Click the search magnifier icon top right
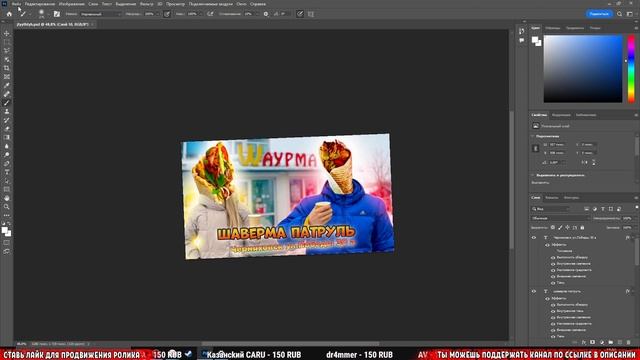Viewport: 640px width, 360px height. point(620,14)
